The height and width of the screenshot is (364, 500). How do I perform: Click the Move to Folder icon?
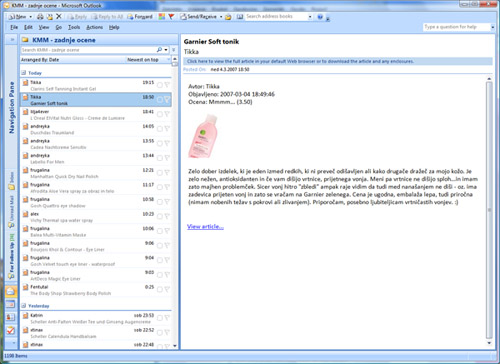tap(49, 16)
